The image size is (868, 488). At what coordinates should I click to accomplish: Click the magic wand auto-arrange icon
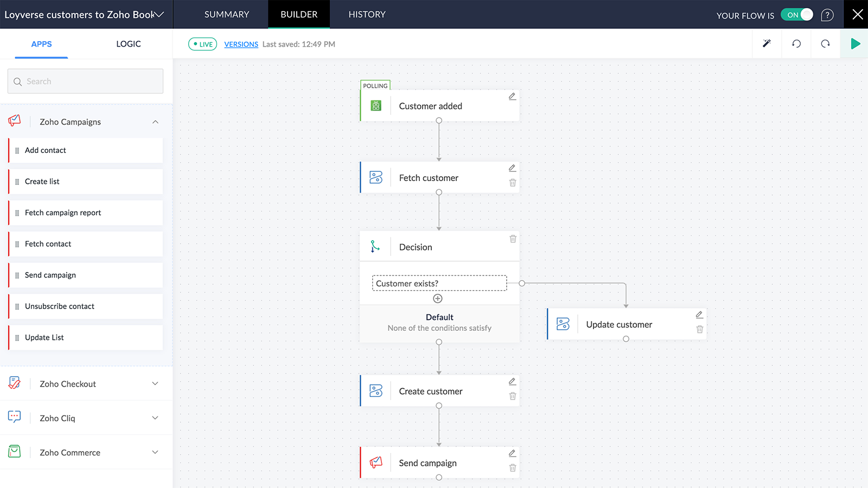tap(767, 43)
